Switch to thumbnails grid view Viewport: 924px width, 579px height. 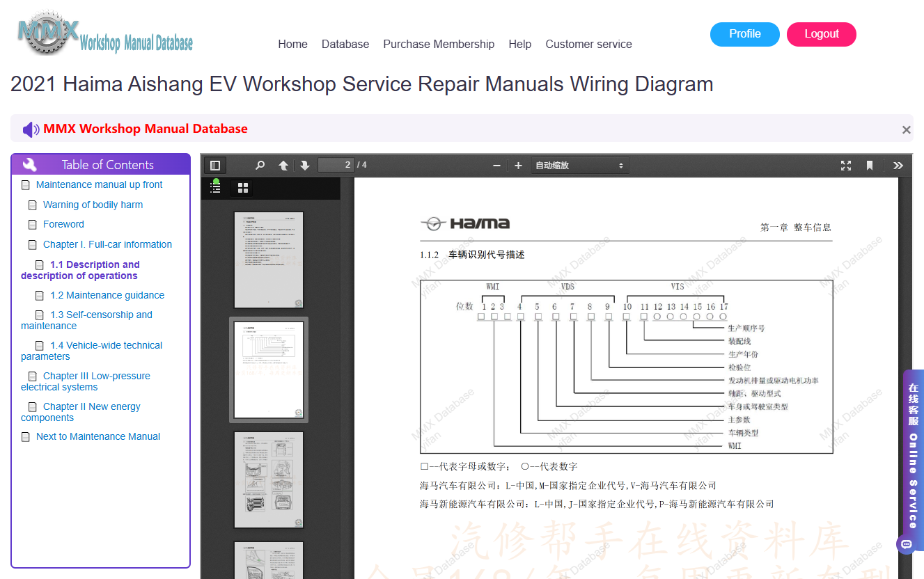tap(243, 188)
